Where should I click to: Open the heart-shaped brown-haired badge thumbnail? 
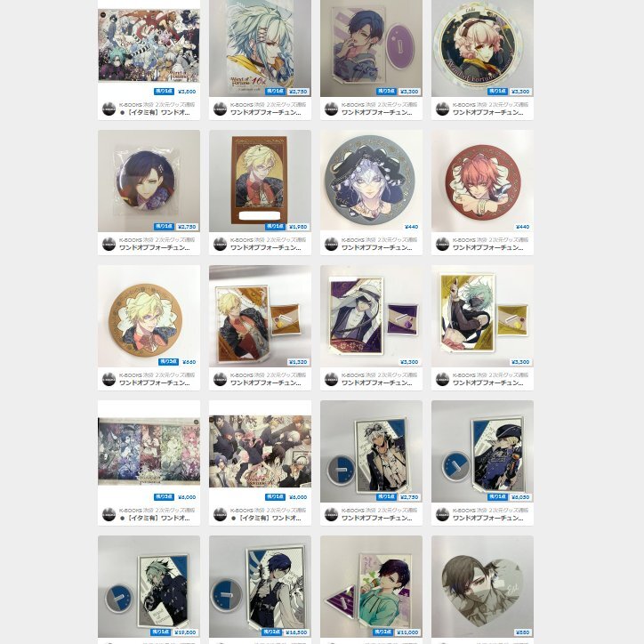pos(483,586)
